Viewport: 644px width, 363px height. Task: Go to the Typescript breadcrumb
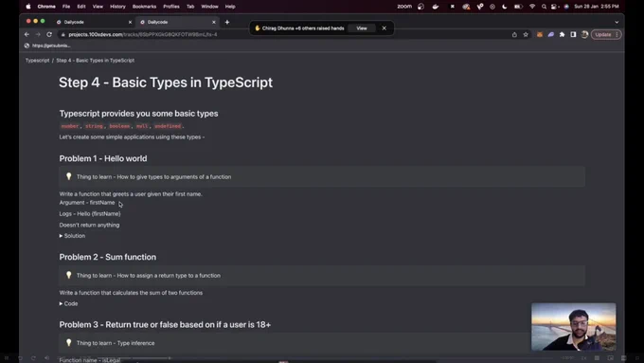(x=37, y=61)
